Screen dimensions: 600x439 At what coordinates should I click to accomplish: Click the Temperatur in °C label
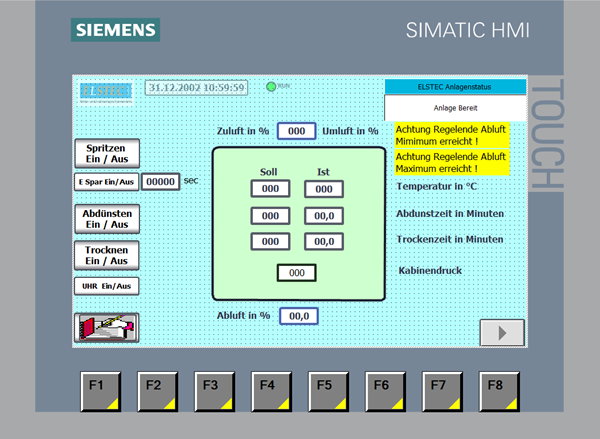pyautogui.click(x=437, y=186)
